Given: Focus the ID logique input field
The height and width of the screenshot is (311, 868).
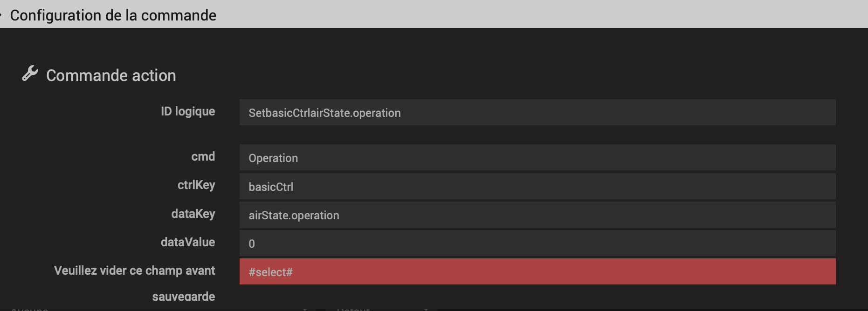Looking at the screenshot, I should (537, 112).
